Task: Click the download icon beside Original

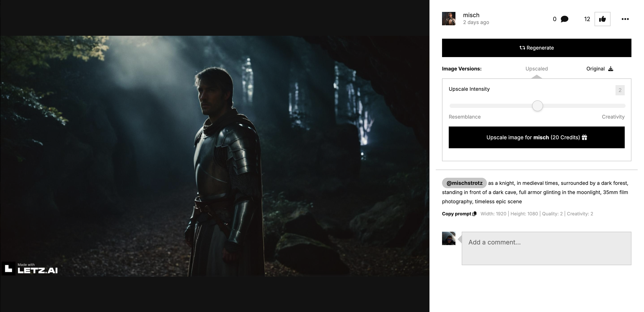Action: 610,69
